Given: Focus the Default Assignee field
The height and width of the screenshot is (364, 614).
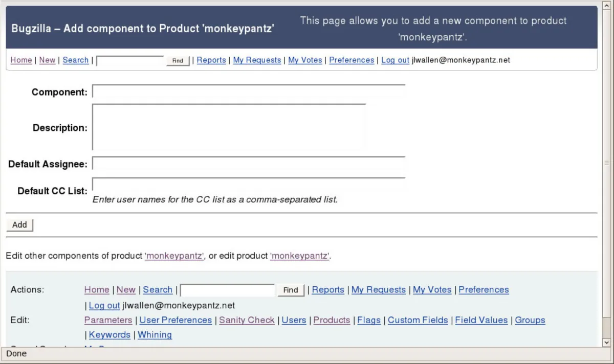Looking at the screenshot, I should [249, 164].
